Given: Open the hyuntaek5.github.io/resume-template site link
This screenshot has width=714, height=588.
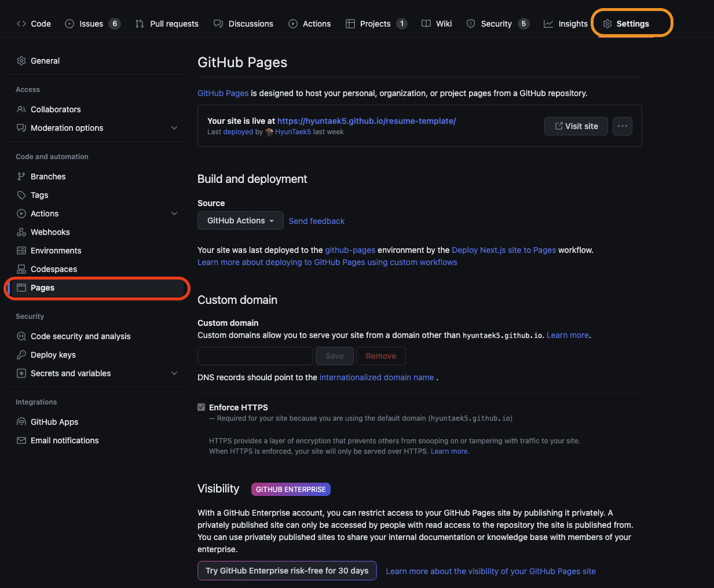Looking at the screenshot, I should tap(367, 121).
